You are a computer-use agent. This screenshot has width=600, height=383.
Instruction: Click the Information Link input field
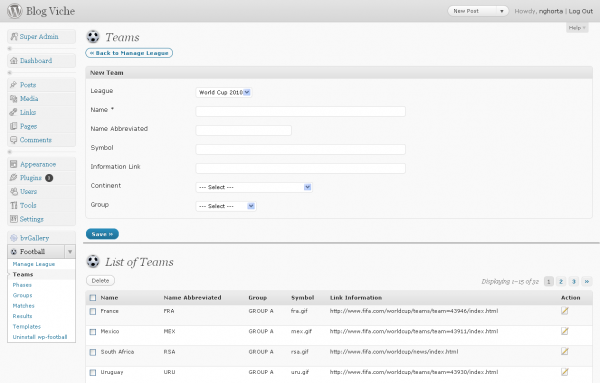point(300,168)
